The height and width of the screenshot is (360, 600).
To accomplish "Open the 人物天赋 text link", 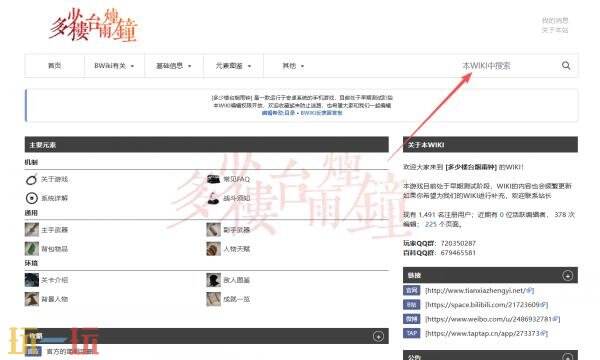I will coord(236,249).
